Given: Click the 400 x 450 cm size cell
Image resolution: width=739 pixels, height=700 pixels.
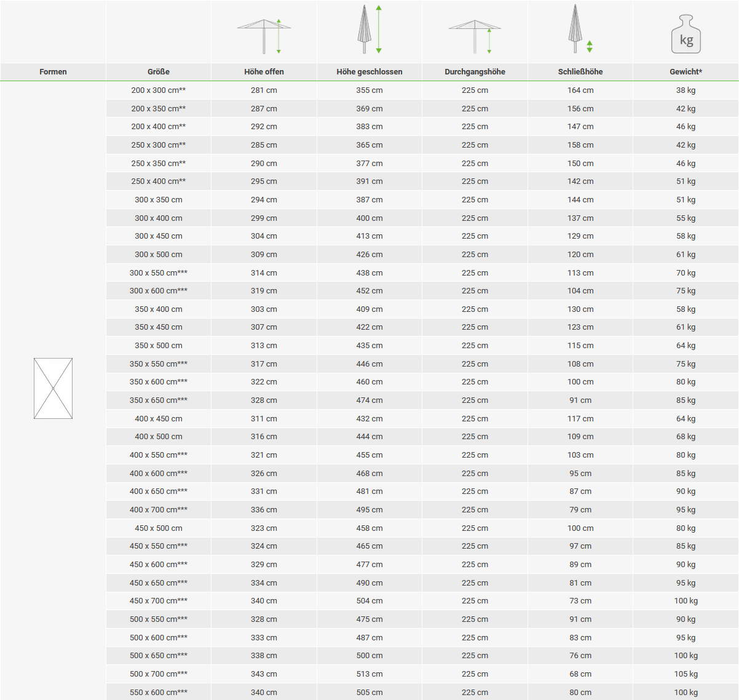Looking at the screenshot, I should pos(159,419).
